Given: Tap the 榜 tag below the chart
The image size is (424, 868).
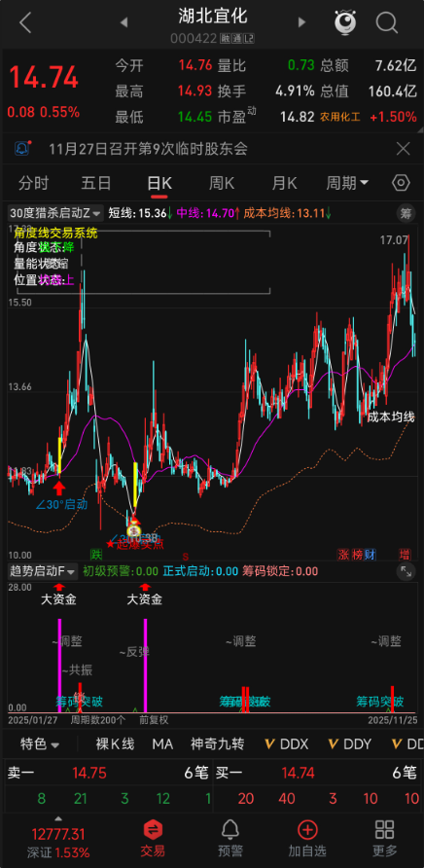Looking at the screenshot, I should point(357,554).
